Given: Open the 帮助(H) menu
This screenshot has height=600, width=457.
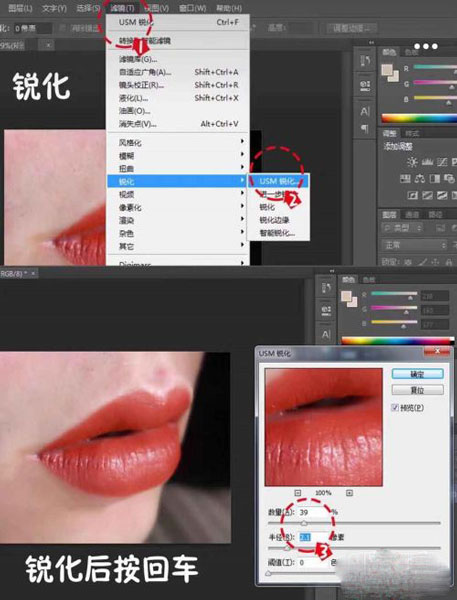Looking at the screenshot, I should tap(229, 8).
